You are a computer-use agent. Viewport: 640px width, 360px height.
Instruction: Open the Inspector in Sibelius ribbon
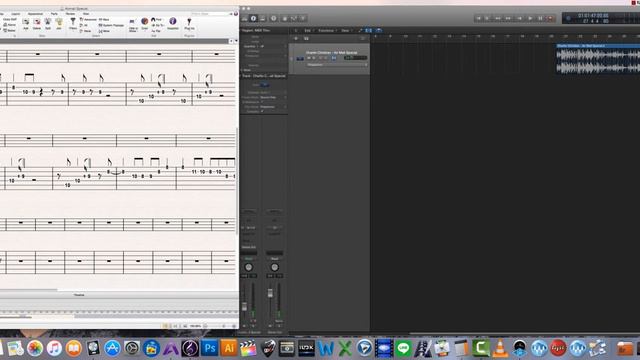(x=173, y=23)
